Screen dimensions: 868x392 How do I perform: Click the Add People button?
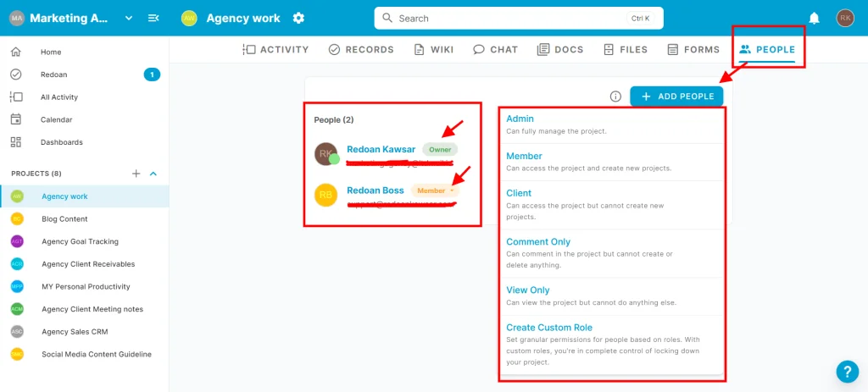(676, 97)
